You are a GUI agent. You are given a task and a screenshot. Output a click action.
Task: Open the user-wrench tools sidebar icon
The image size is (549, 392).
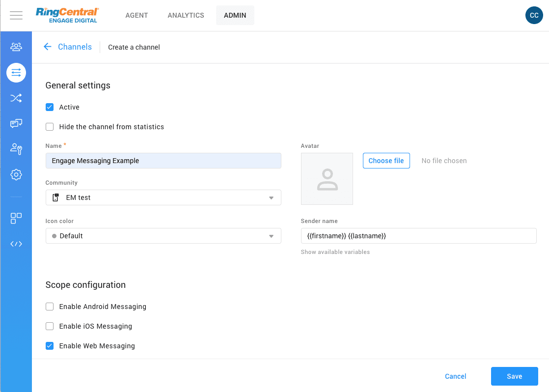pos(16,149)
